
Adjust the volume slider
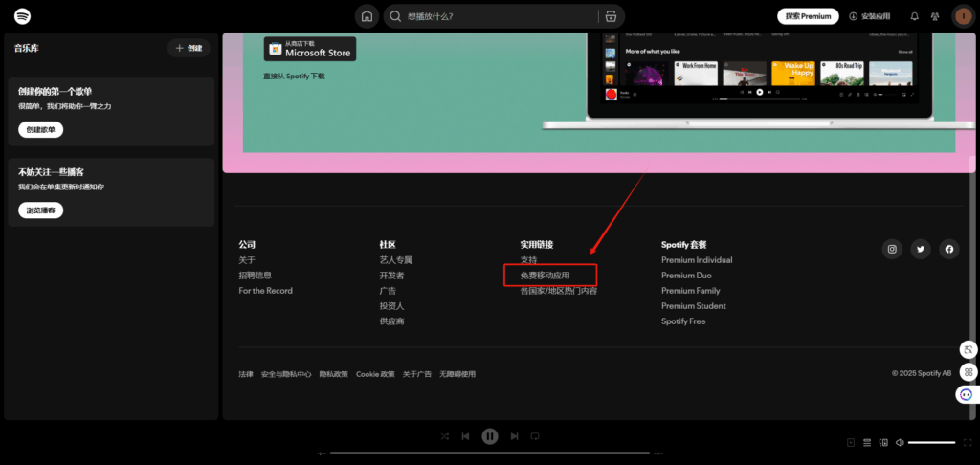click(x=931, y=442)
